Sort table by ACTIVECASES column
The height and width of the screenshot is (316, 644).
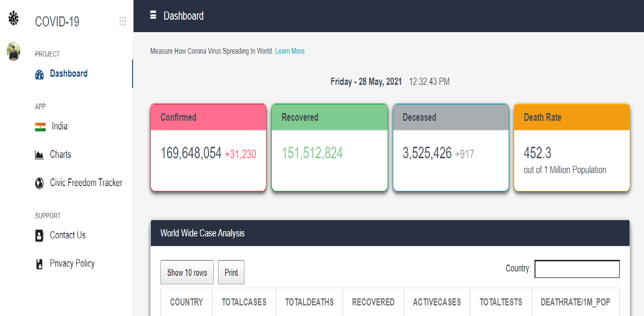(x=437, y=302)
